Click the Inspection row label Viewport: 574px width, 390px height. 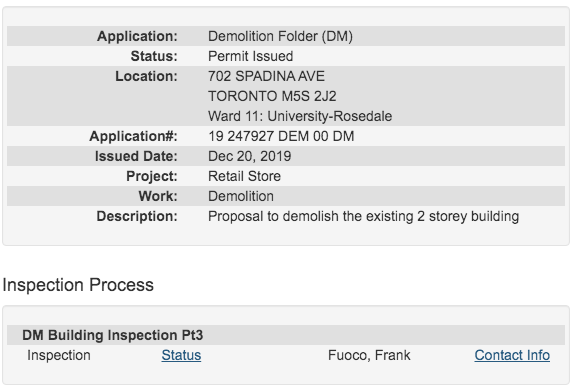[59, 355]
